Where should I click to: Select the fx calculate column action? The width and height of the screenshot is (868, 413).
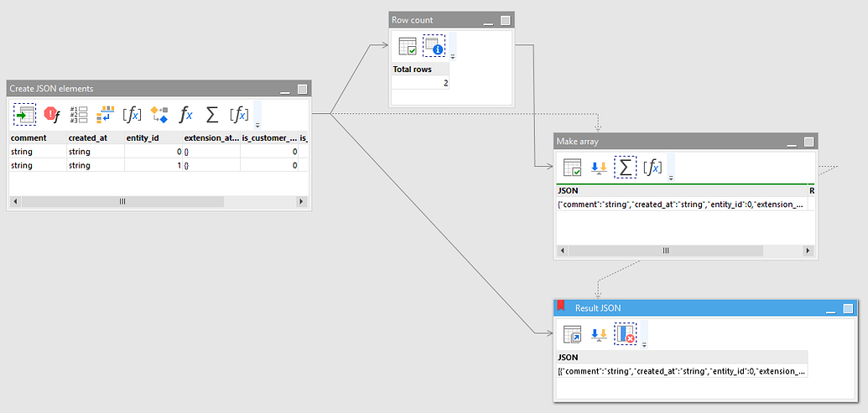point(185,115)
